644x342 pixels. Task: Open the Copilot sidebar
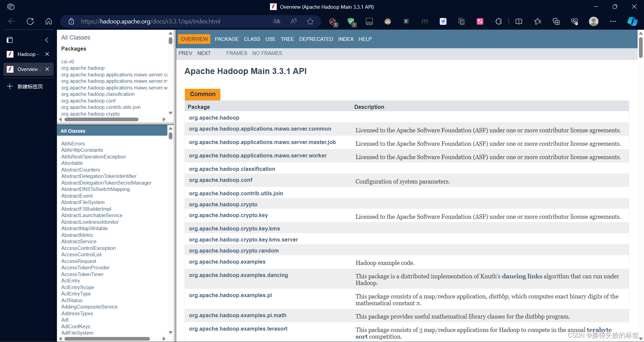coord(632,21)
